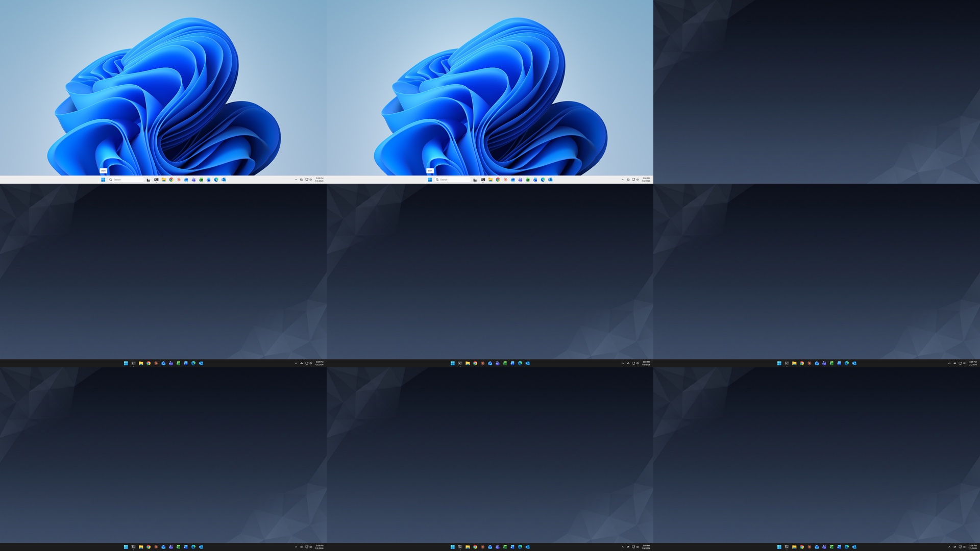The width and height of the screenshot is (980, 551).
Task: Open File Explorer on top-middle screen taskbar
Action: click(x=491, y=180)
